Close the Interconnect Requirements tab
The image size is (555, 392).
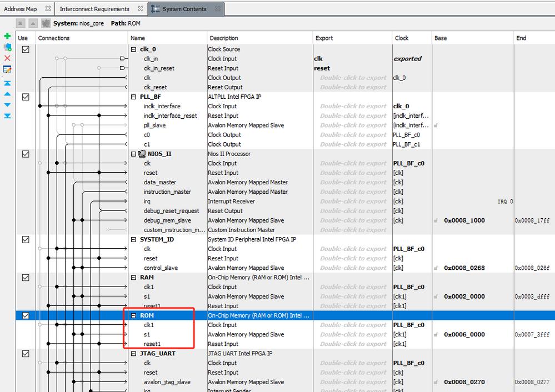[x=141, y=8]
